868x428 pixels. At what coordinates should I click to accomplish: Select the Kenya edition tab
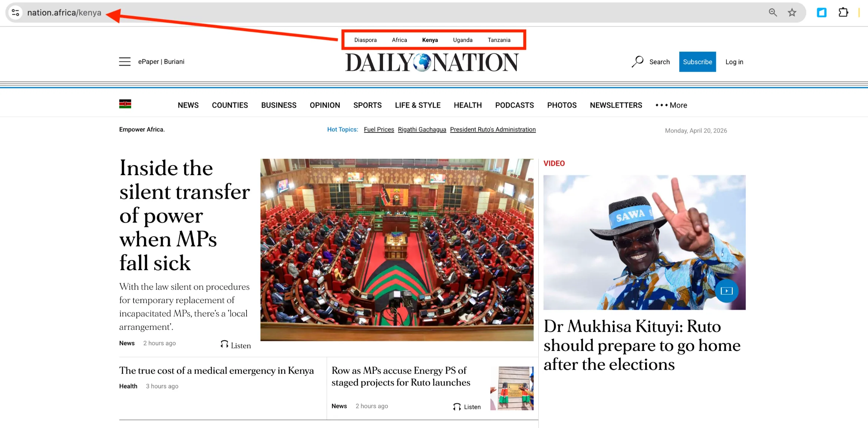[430, 40]
